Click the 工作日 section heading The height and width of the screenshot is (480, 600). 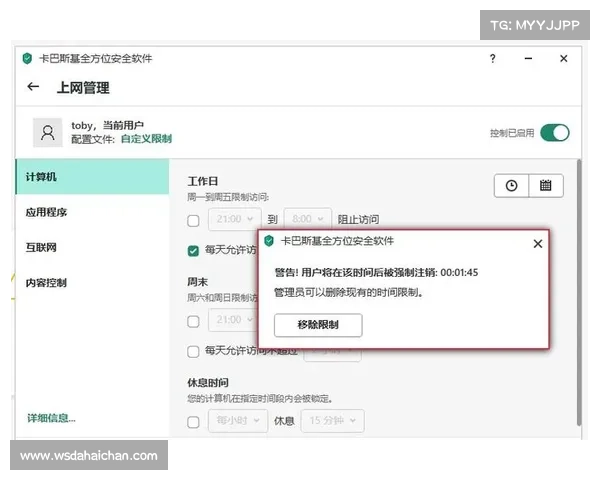[x=203, y=181]
